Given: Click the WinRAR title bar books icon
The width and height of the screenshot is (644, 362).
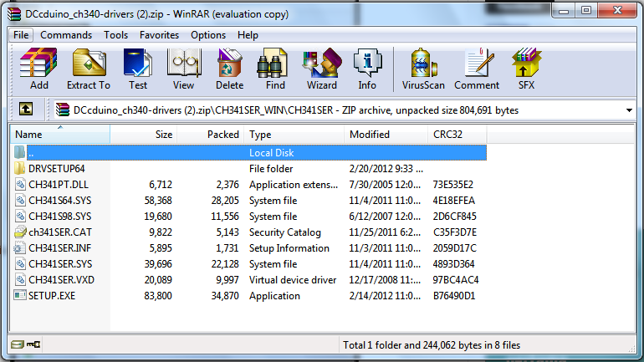Looking at the screenshot, I should click(x=14, y=14).
